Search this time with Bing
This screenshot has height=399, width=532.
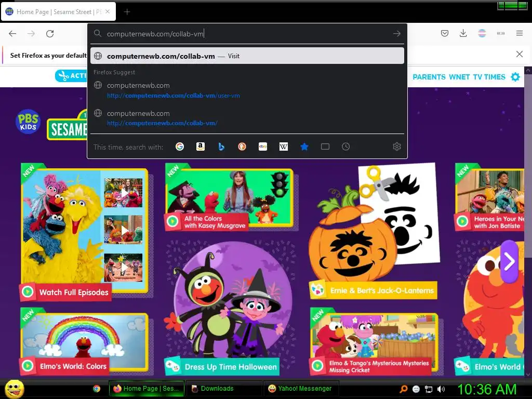coord(221,147)
